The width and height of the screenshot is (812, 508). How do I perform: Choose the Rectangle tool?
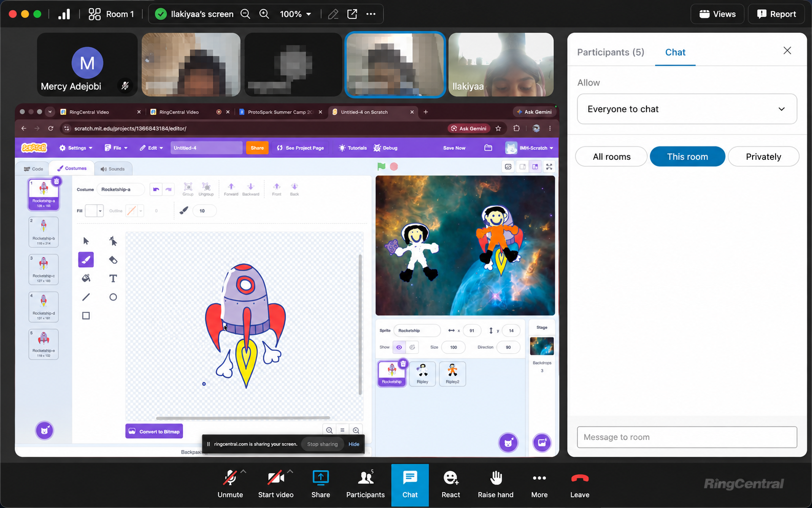point(86,315)
